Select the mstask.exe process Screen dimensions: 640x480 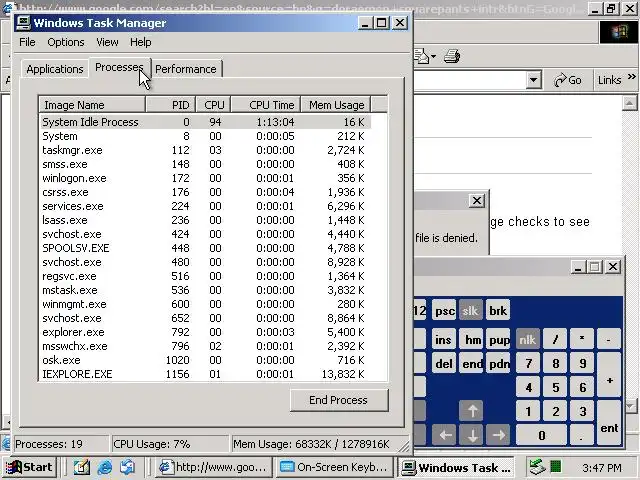coord(205,290)
